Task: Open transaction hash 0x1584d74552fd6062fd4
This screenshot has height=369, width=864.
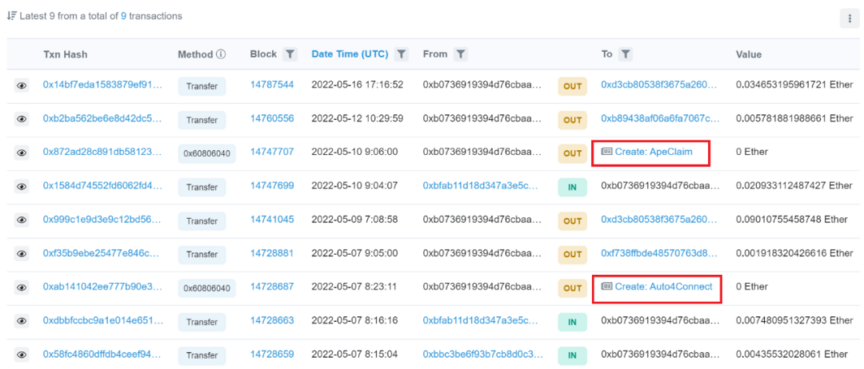Action: click(x=103, y=186)
